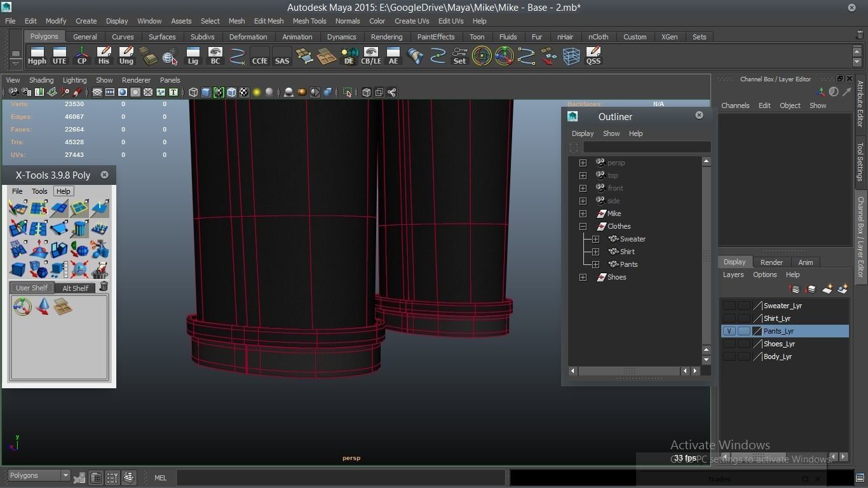Switch to the Rendering shelf tab
The width and height of the screenshot is (868, 488).
(x=386, y=37)
